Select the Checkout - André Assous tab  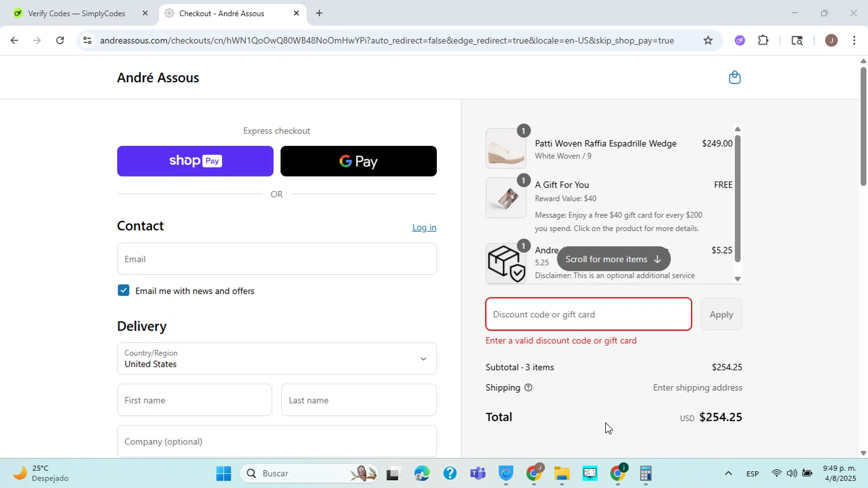pyautogui.click(x=231, y=13)
